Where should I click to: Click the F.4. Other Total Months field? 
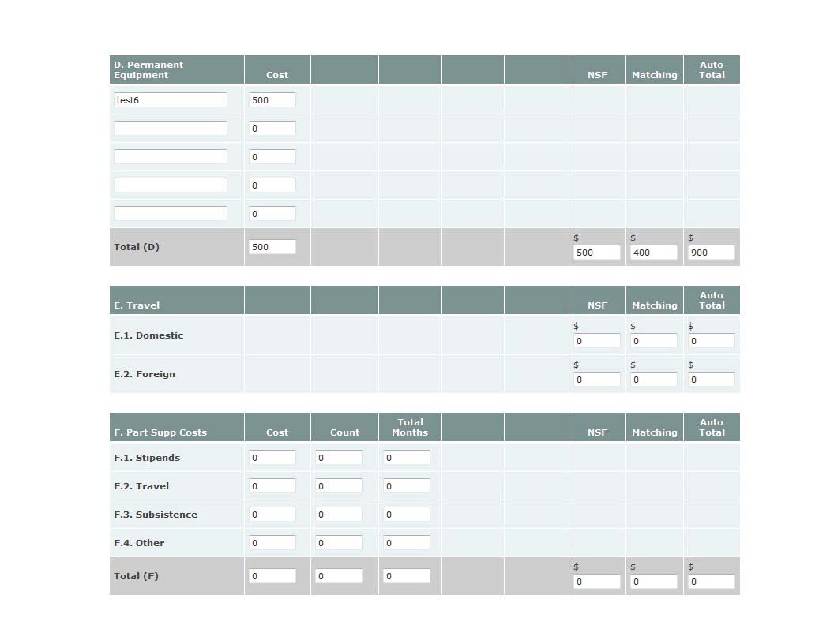coord(407,542)
